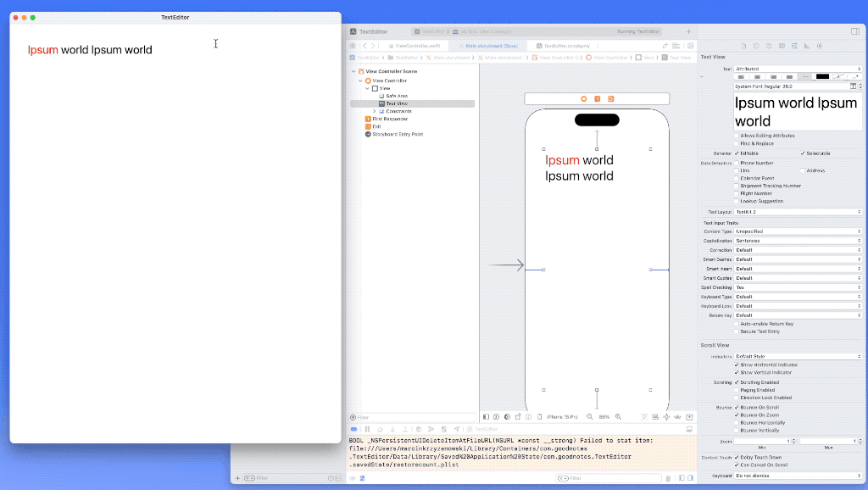Pause program execution in debug bar

[x=367, y=430]
